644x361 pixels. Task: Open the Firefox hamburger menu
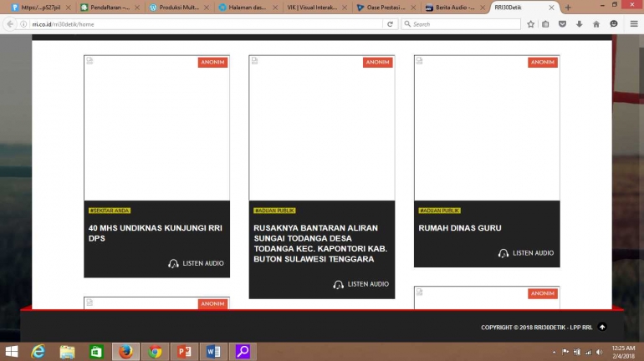coord(632,24)
